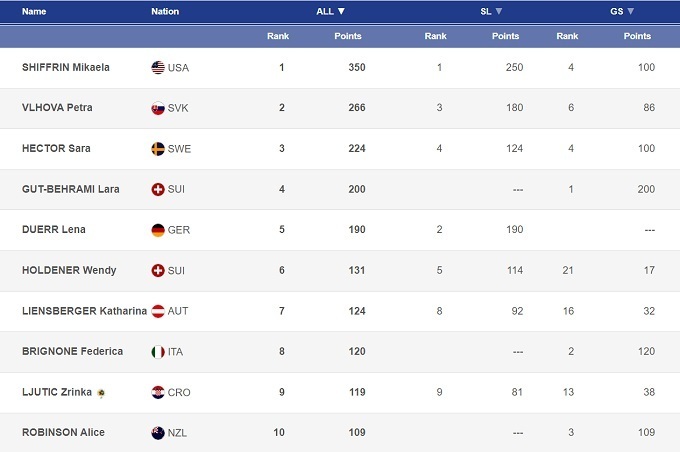Viewport: 680px width, 452px height.
Task: Select the Switzerland flag beside Gut-Behrami
Action: click(x=157, y=189)
